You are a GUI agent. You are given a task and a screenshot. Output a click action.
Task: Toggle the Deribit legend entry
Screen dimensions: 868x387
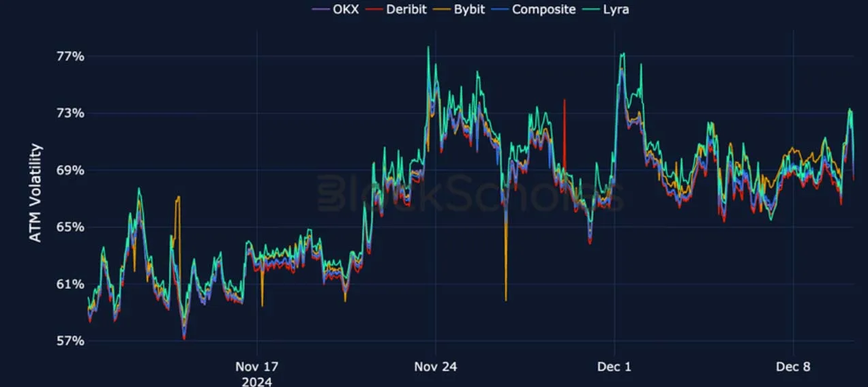pyautogui.click(x=398, y=10)
